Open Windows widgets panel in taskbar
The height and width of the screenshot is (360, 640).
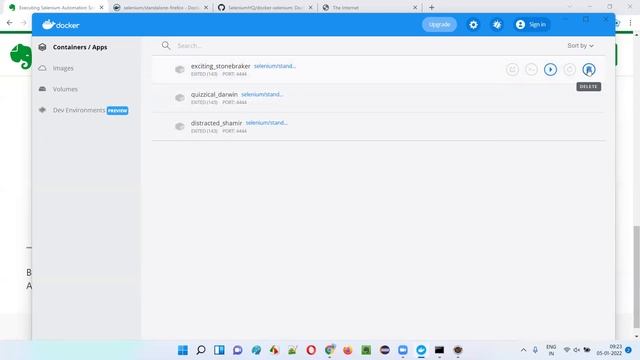219,350
